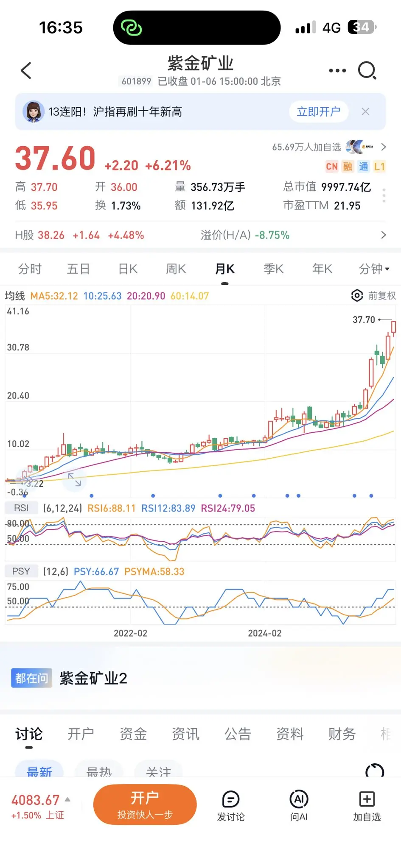
Task: Tap the chart fullscreen expand icon
Action: pos(75,479)
